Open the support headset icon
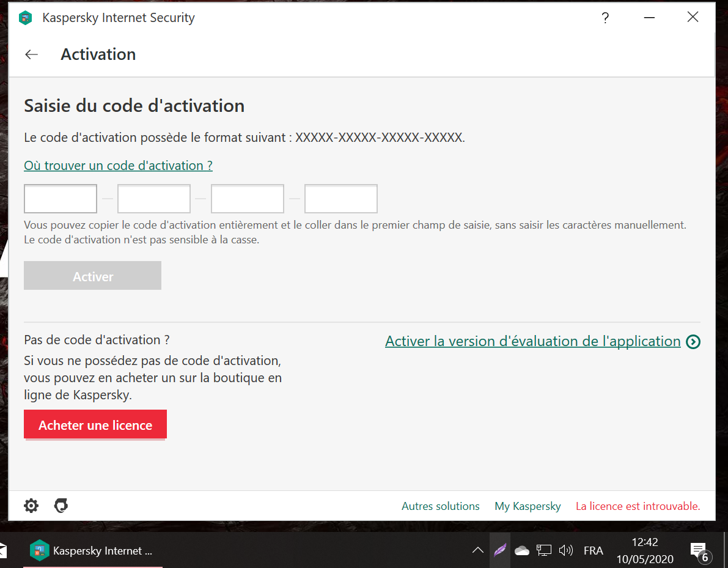 [61, 505]
